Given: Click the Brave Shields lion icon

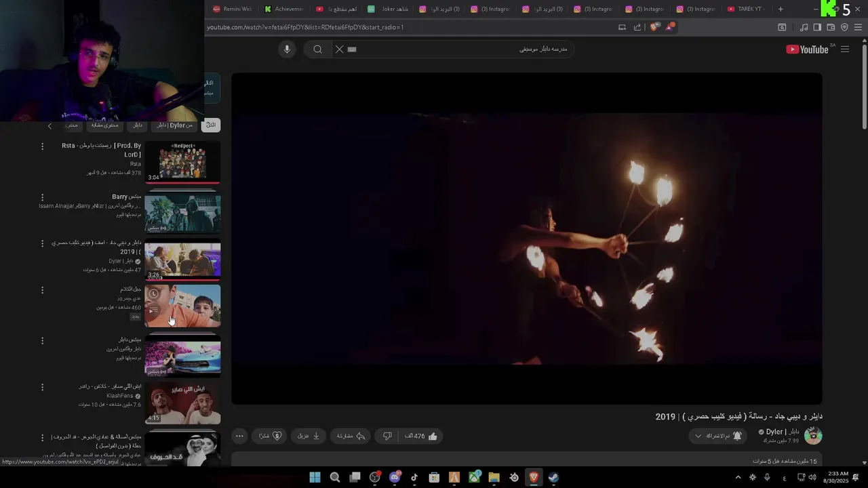Looking at the screenshot, I should [x=654, y=27].
